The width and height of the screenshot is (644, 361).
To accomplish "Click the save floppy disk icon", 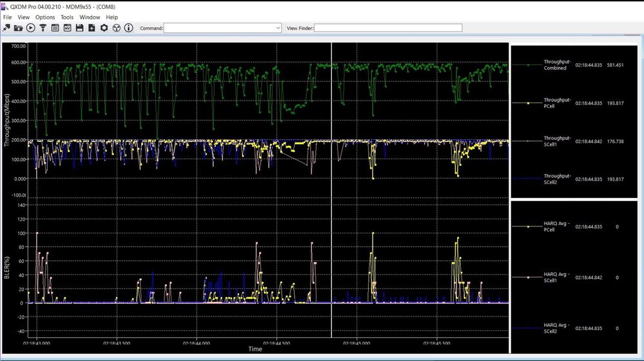I will point(79,28).
